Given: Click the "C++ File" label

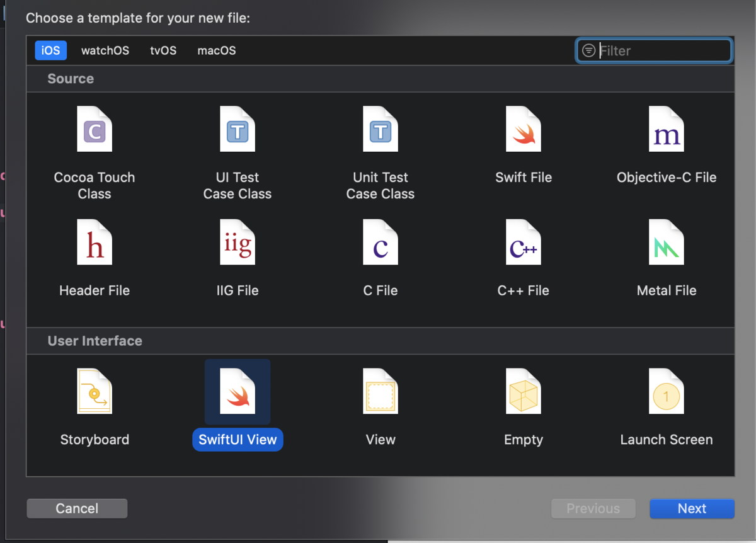Looking at the screenshot, I should click(x=524, y=290).
